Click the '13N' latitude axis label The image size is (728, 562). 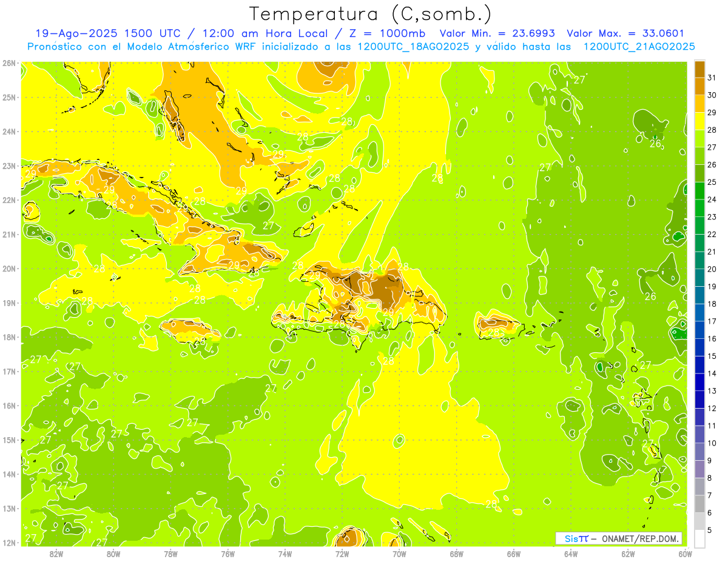[9, 508]
